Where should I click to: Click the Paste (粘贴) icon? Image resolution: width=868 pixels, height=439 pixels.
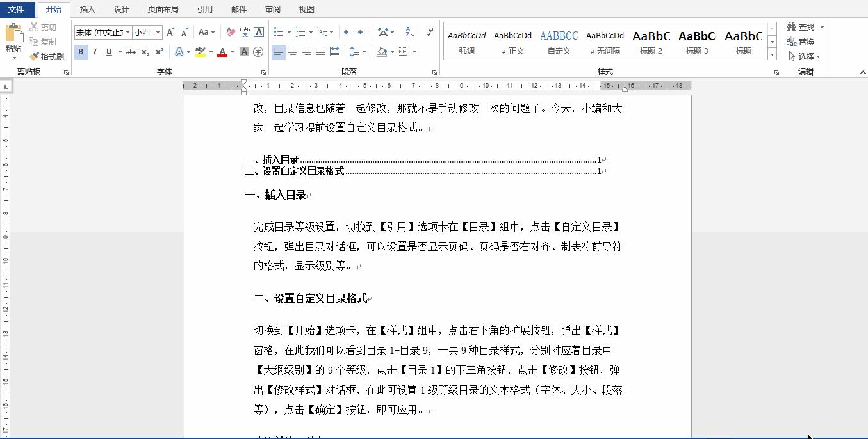[13, 33]
